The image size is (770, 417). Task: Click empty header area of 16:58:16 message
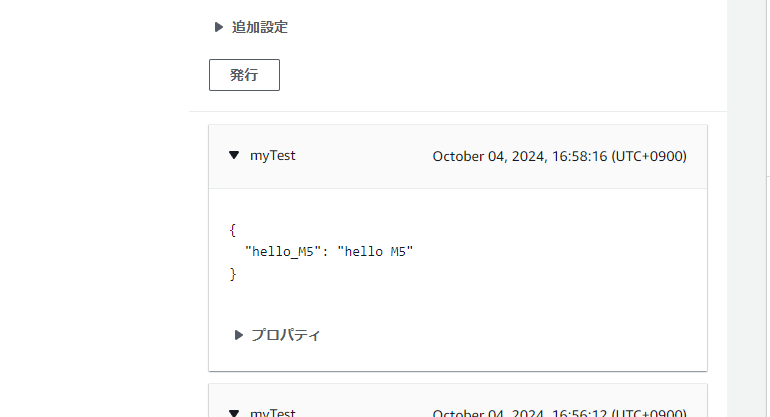pyautogui.click(x=360, y=157)
